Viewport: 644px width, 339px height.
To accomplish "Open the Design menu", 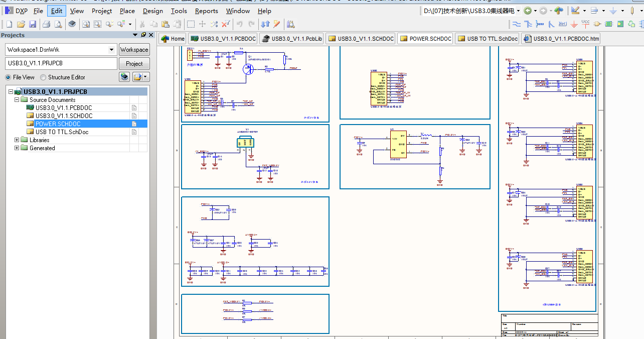I will coord(153,11).
